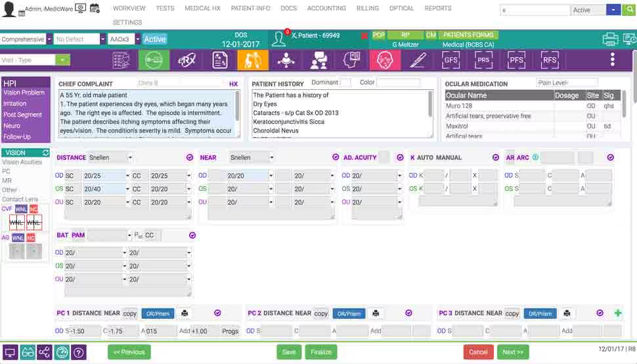Click the PRS toolbar icon
This screenshot has height=364, width=637.
point(483,60)
